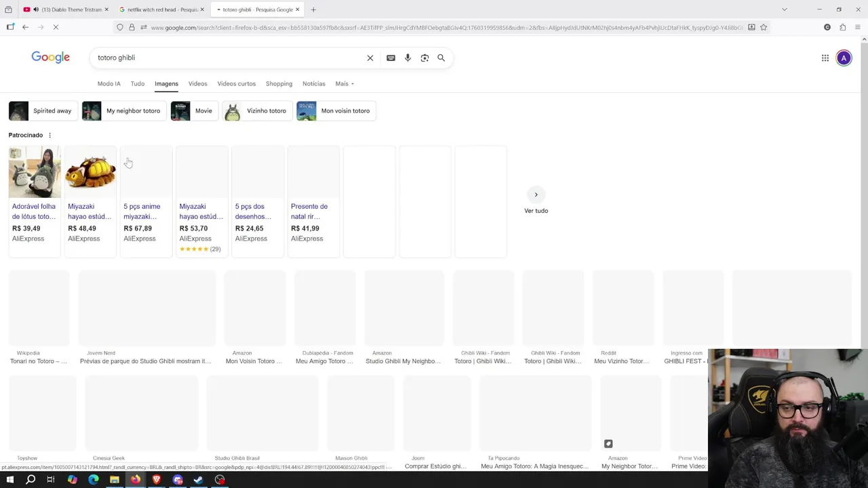Search by image with the Google Lens icon
This screenshot has width=868, height=488.
(425, 58)
